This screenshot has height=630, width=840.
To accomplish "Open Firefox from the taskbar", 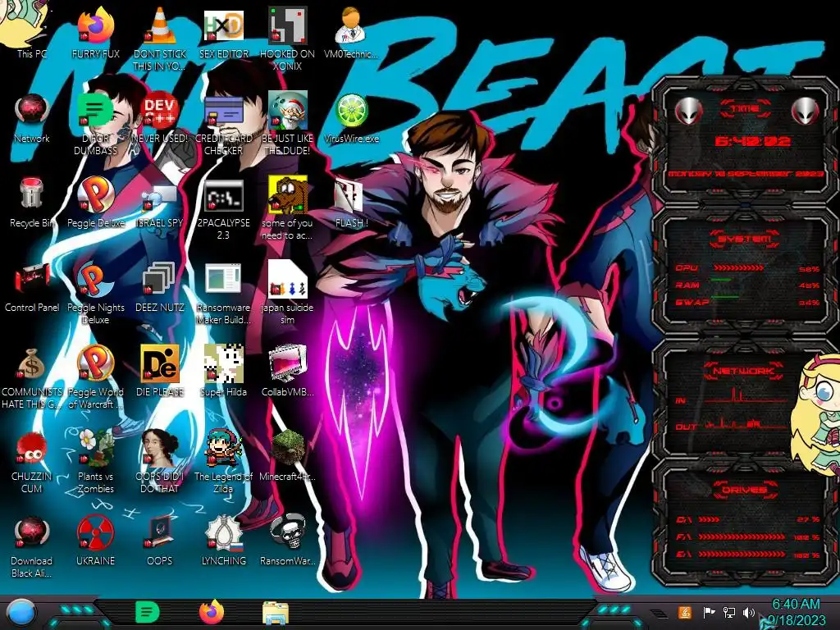I will click(212, 612).
